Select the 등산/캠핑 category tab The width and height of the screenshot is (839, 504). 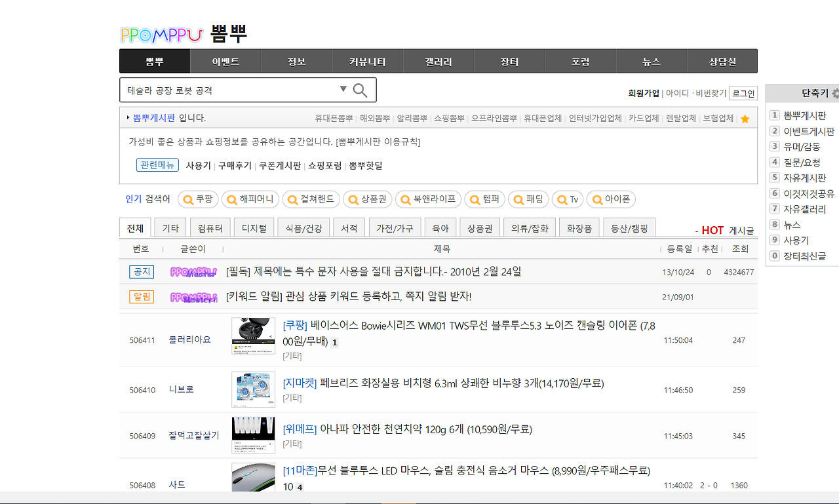(629, 228)
